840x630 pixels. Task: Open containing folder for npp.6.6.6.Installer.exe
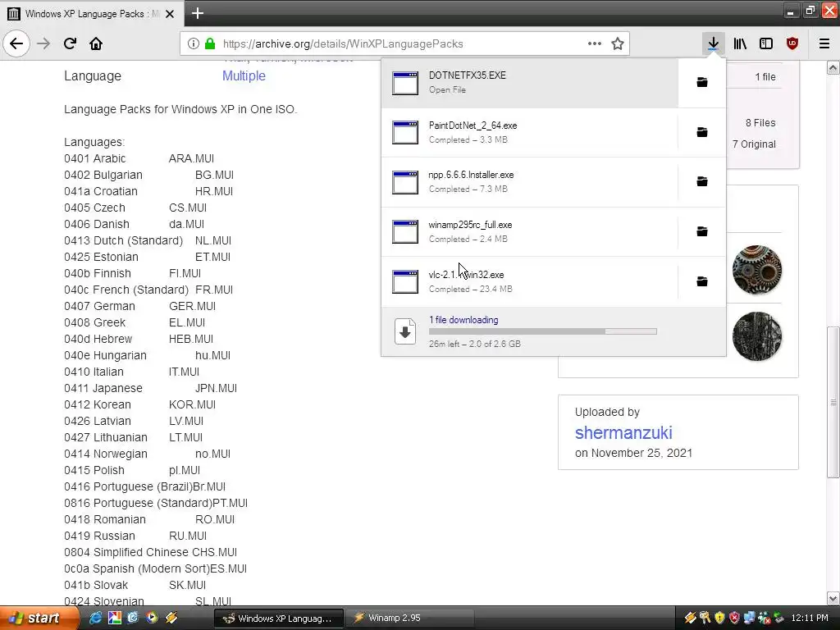[x=702, y=181]
